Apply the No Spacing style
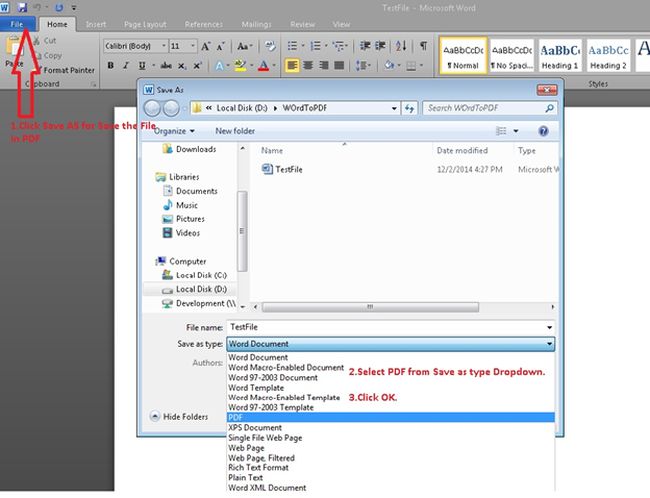 [x=512, y=56]
